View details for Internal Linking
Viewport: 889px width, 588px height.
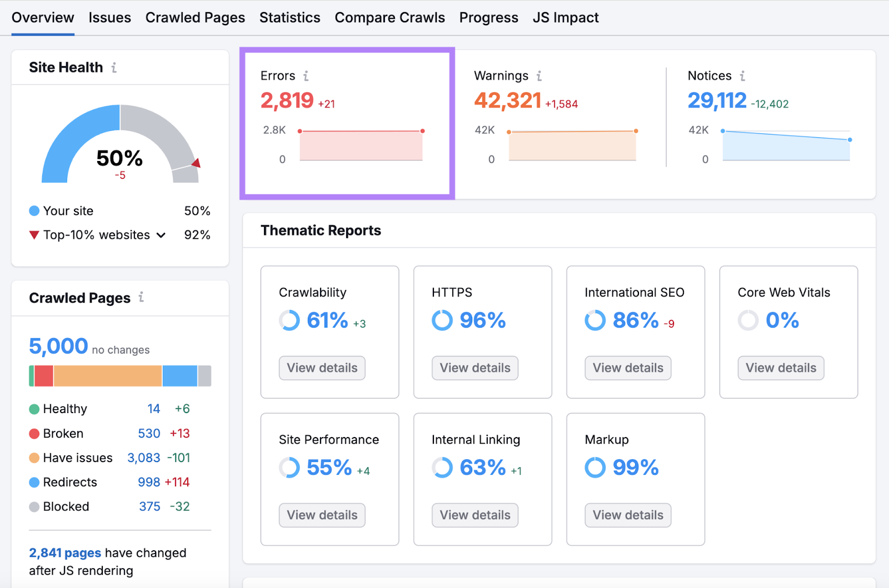click(x=475, y=515)
